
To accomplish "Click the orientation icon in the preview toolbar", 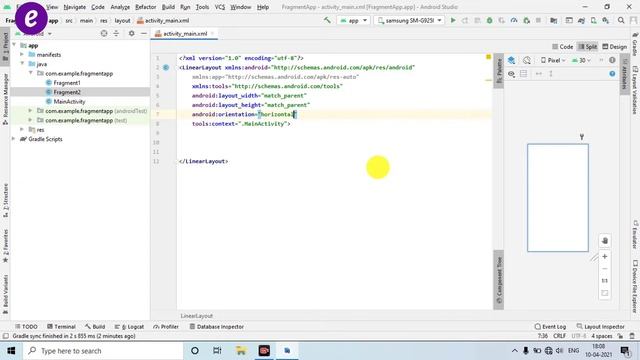I will (527, 60).
